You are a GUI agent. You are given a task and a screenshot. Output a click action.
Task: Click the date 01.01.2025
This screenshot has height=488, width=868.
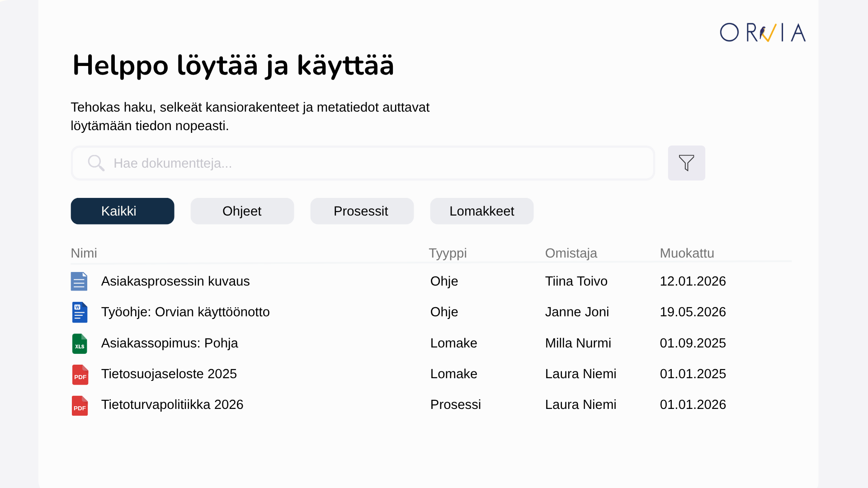tap(693, 374)
